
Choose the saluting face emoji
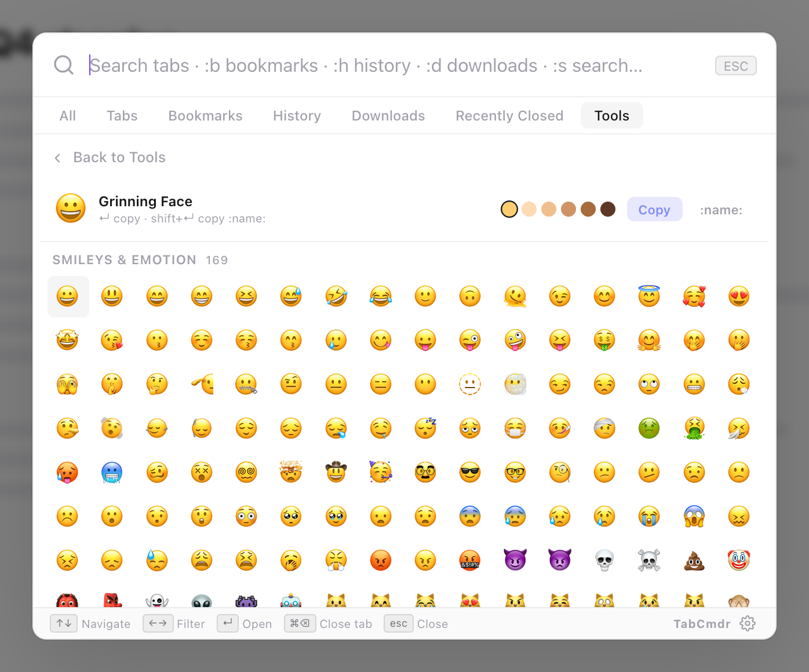point(202,385)
